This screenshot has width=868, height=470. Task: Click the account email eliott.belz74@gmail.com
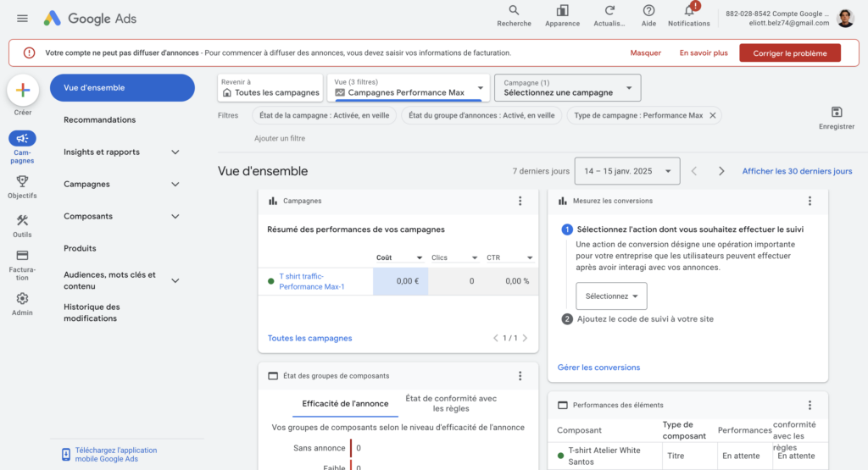pos(789,23)
